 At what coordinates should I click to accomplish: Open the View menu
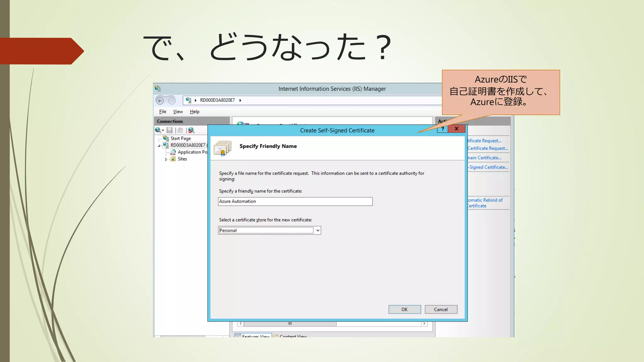tap(178, 112)
